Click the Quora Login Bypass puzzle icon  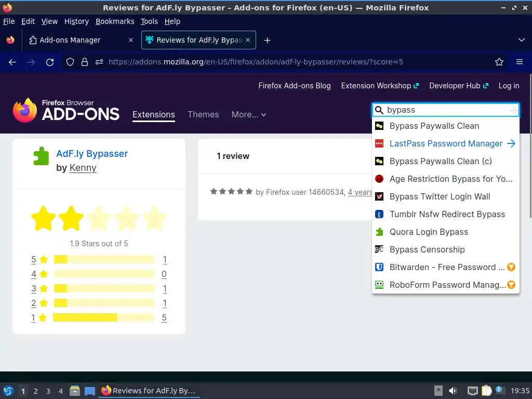pyautogui.click(x=379, y=232)
